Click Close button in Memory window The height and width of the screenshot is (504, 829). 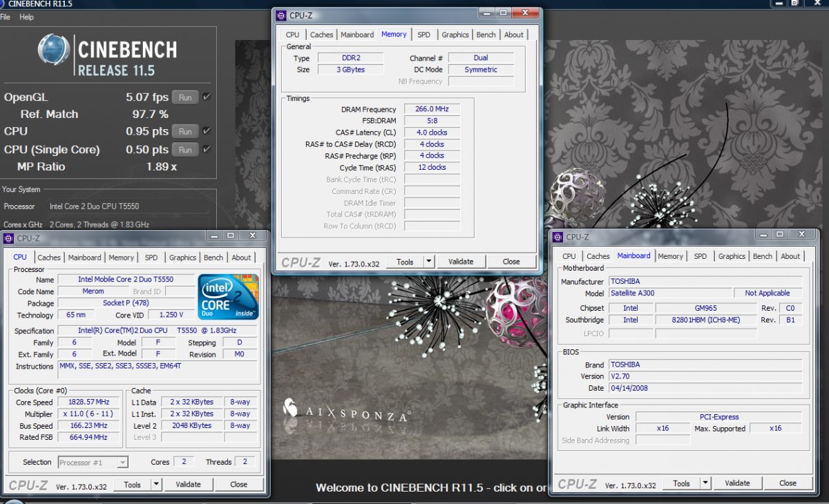511,262
